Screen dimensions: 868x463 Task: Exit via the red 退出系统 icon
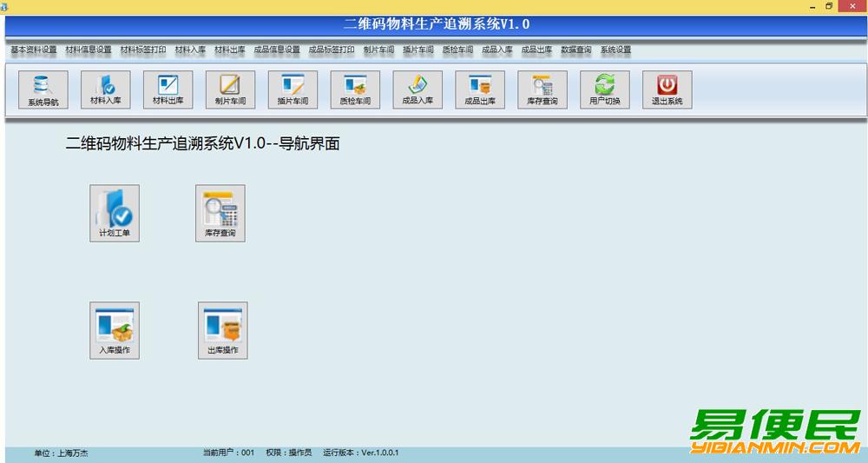point(667,89)
